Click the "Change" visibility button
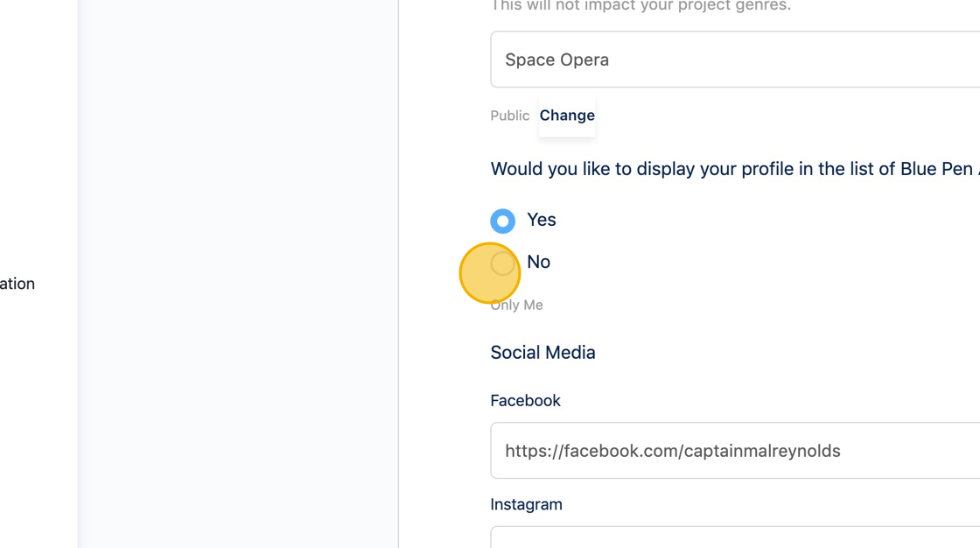The height and width of the screenshot is (548, 980). (x=567, y=116)
